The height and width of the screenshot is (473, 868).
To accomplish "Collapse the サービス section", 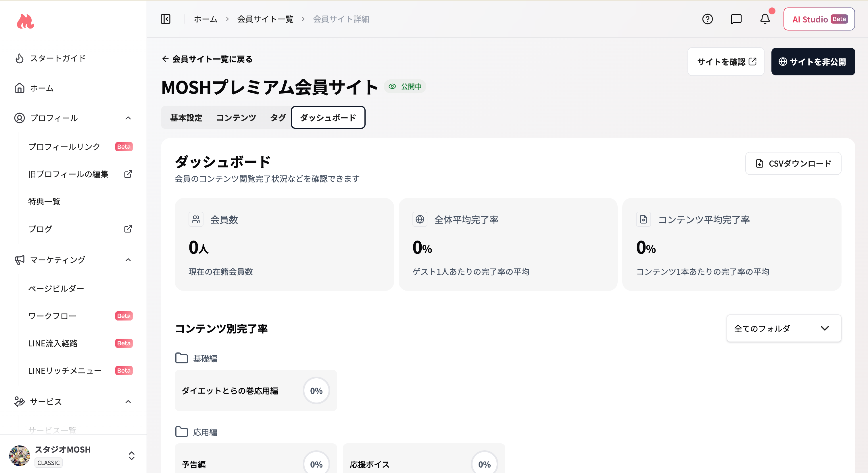I will tap(128, 401).
